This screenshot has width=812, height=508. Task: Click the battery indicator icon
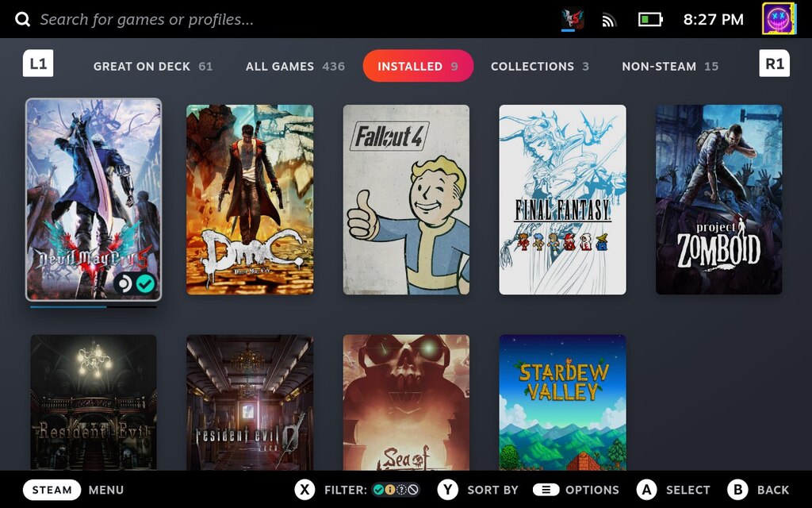pyautogui.click(x=650, y=19)
